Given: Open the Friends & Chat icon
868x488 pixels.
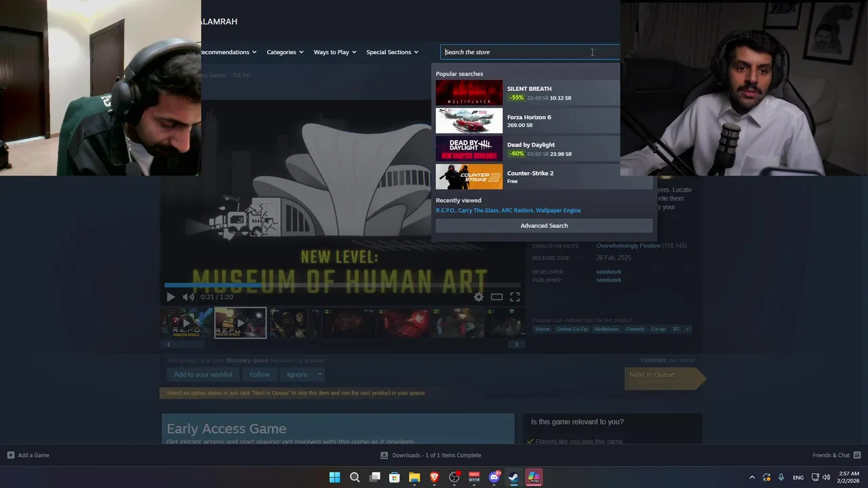Looking at the screenshot, I should pos(857,455).
